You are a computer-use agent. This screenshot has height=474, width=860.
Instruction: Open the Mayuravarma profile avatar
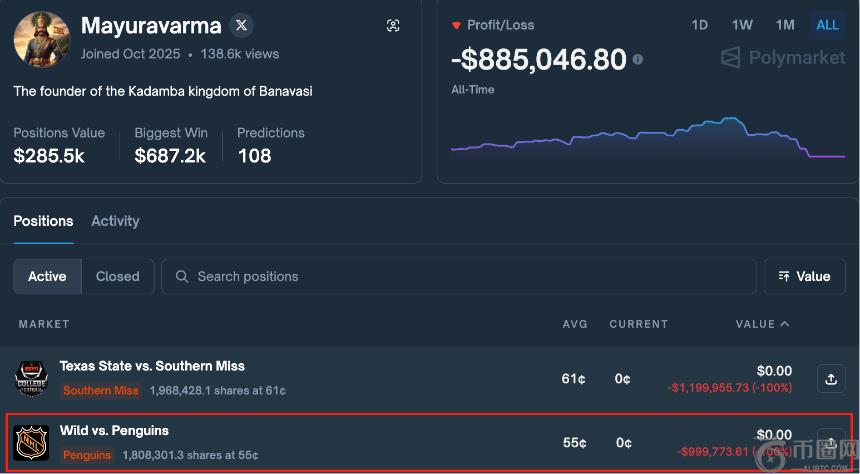pos(41,40)
